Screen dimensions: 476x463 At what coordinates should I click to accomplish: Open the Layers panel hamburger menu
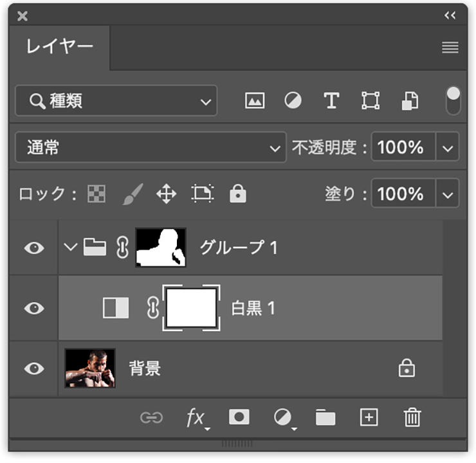450,48
